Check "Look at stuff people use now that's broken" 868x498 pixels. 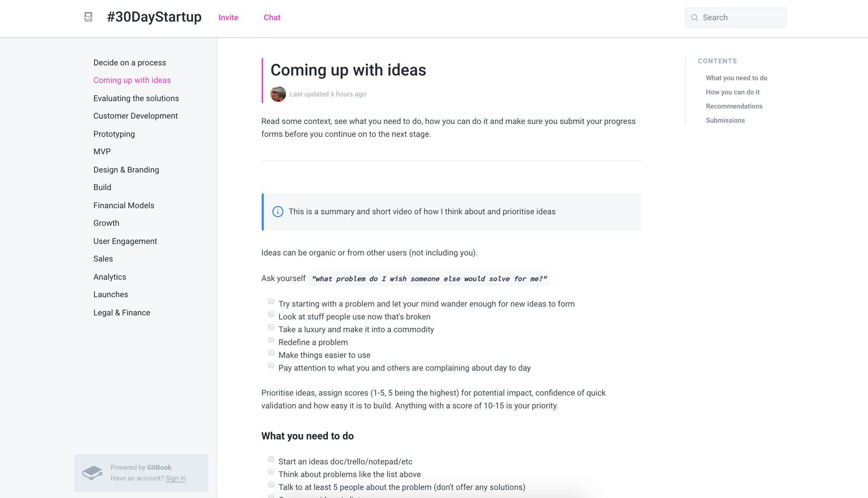(271, 314)
